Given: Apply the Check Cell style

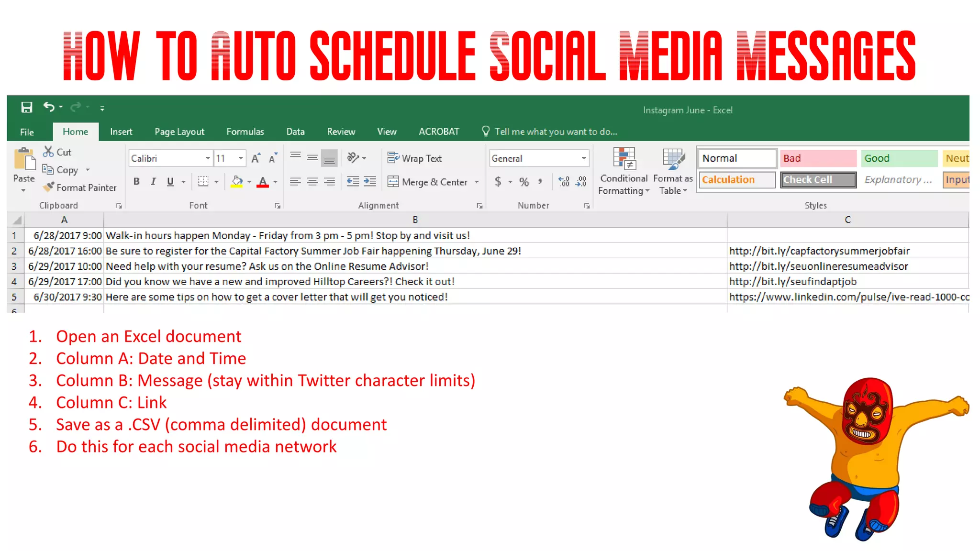Looking at the screenshot, I should coord(818,180).
